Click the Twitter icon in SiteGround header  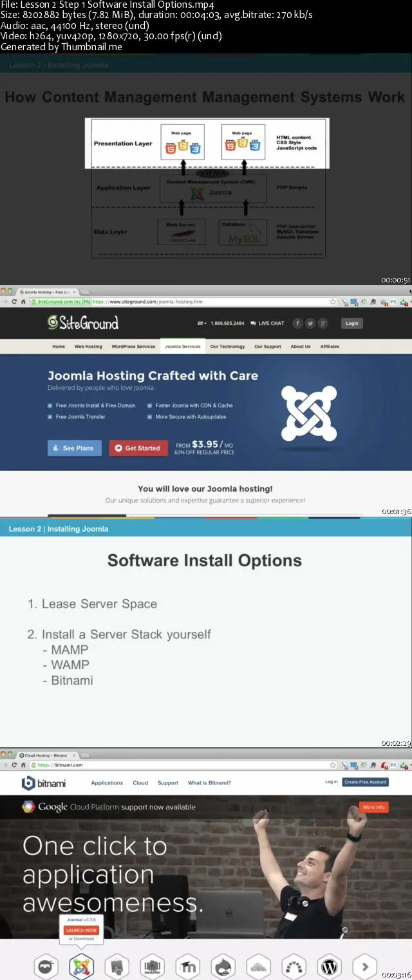(310, 323)
